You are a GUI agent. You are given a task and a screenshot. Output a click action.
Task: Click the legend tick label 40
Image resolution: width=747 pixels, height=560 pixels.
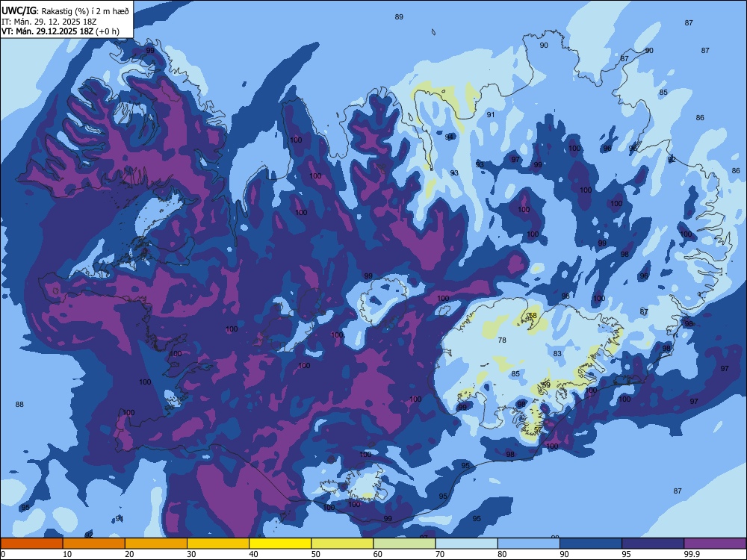pos(254,554)
